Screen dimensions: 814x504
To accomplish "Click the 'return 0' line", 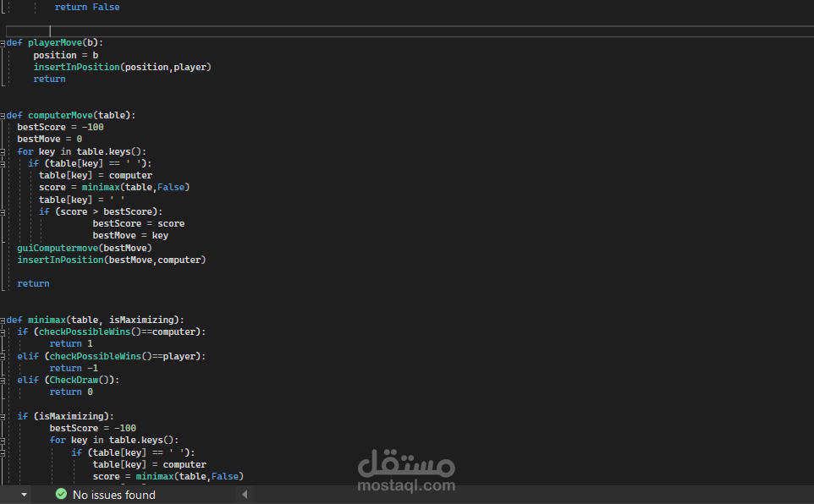I will point(71,392).
